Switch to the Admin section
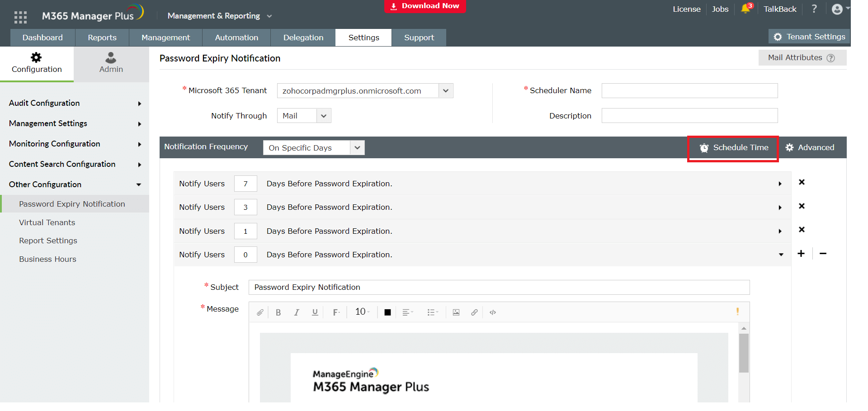This screenshot has width=868, height=411. 111,63
